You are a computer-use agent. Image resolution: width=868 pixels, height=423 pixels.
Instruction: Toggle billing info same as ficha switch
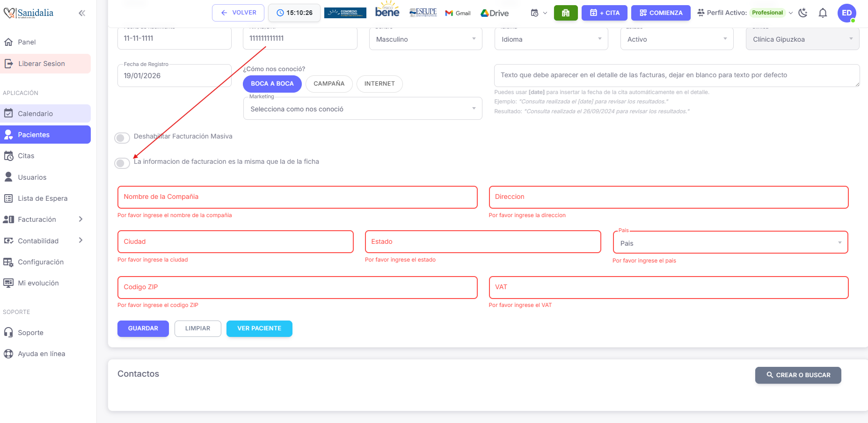(122, 163)
